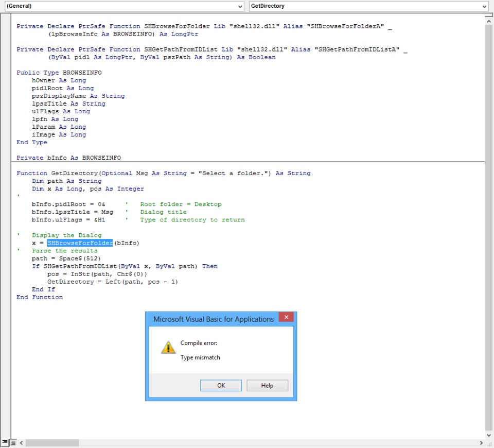494x448 pixels.
Task: Click the "bInfo.lpszTitle = Msg" statement
Action: click(x=72, y=212)
